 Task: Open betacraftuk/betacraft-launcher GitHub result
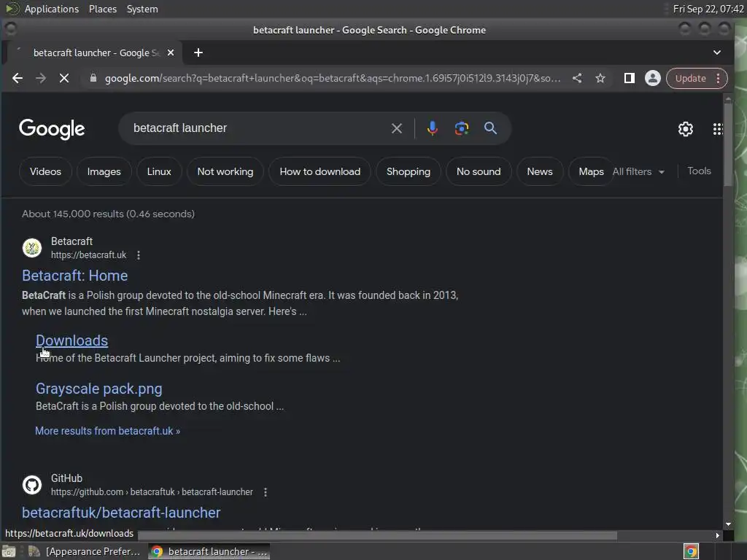point(121,513)
